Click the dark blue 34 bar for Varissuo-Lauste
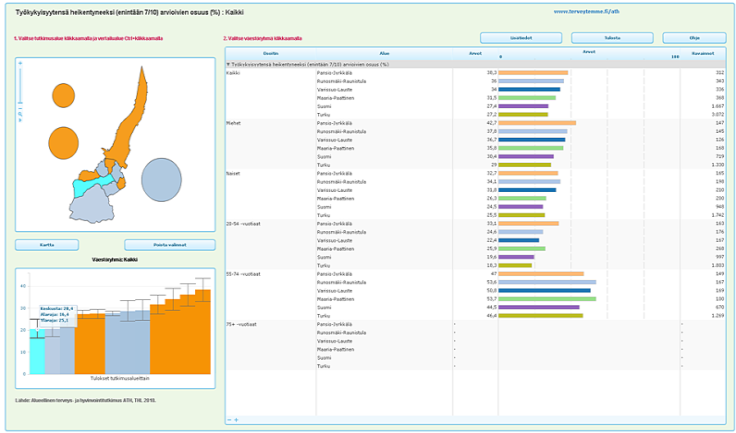The image size is (736, 433). click(x=529, y=90)
